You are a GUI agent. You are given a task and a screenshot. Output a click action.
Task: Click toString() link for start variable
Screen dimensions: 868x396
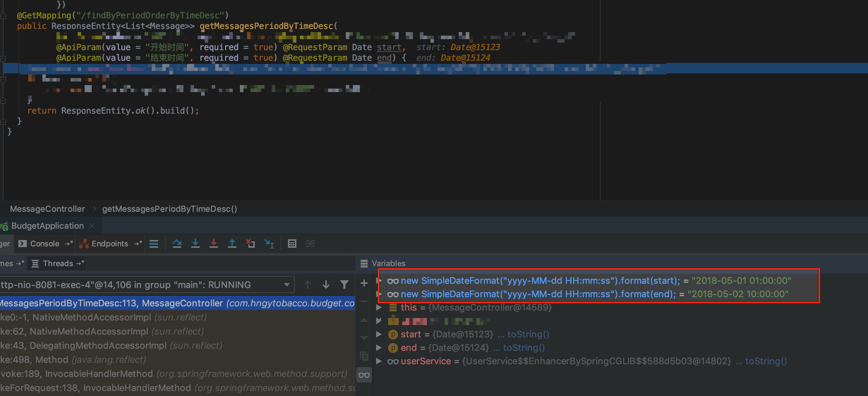528,334
